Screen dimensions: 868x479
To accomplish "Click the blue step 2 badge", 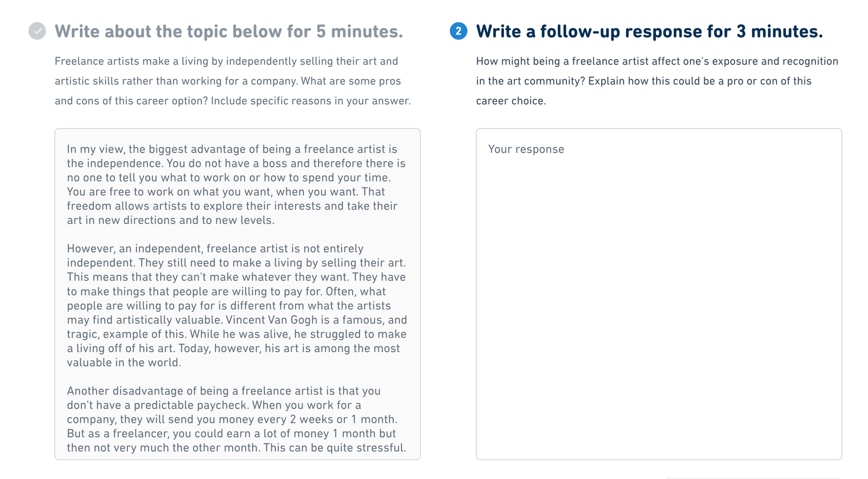I will [x=458, y=31].
